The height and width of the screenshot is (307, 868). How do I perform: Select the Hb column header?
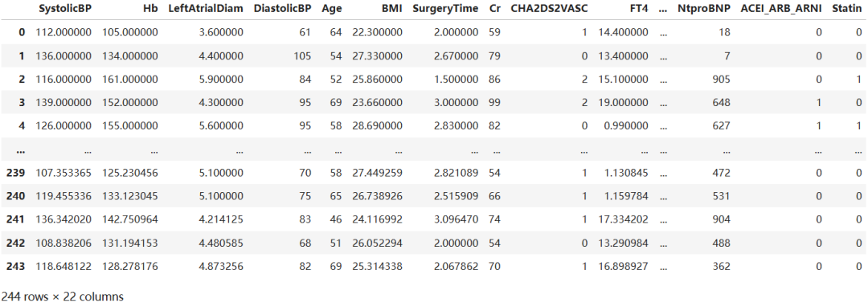150,9
